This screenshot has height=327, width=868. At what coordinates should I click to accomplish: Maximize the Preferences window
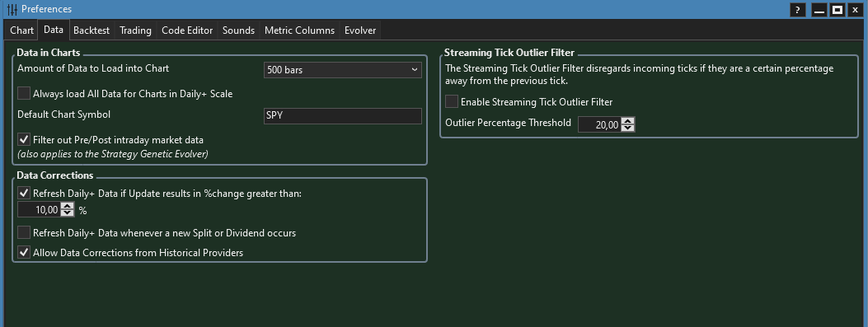click(x=838, y=10)
